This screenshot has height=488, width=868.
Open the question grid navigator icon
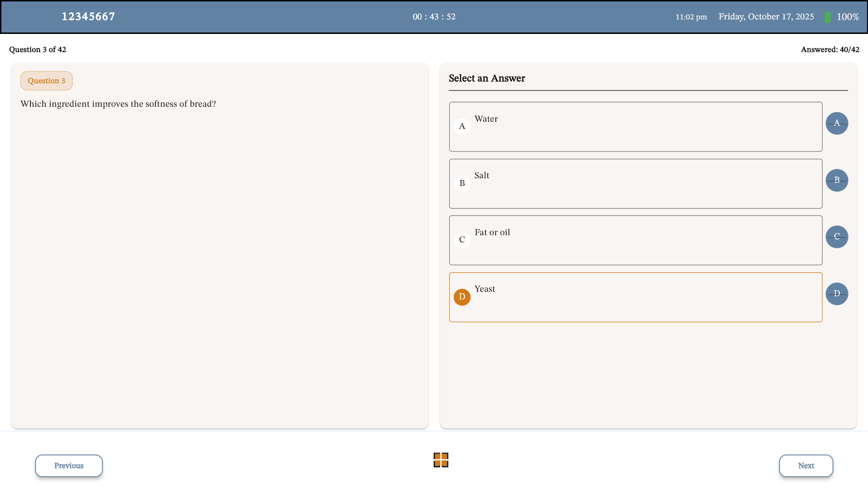[441, 460]
